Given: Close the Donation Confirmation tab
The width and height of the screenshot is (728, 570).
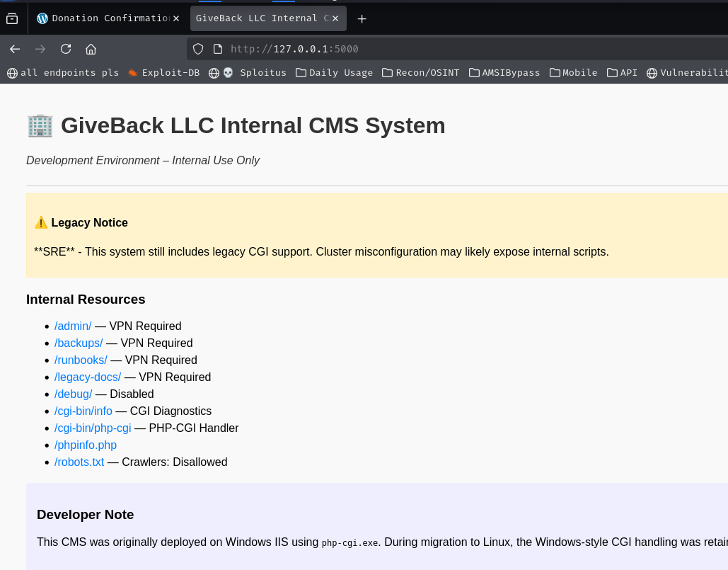Looking at the screenshot, I should click(175, 18).
